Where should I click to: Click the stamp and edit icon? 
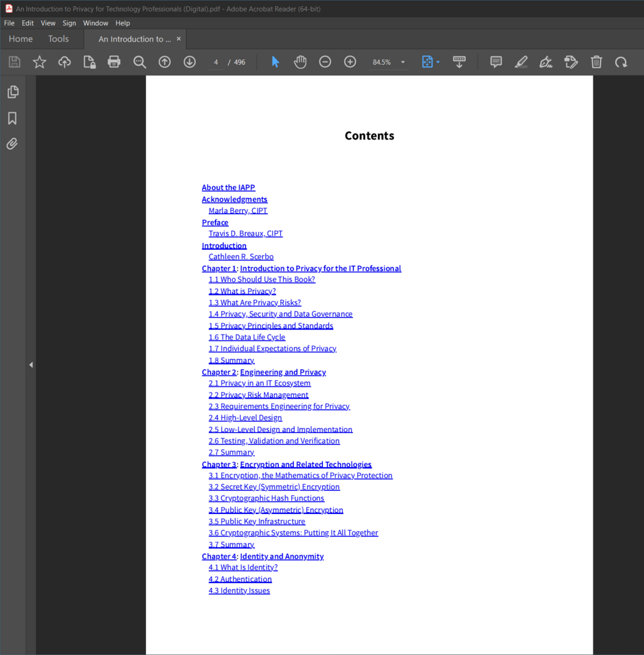(x=571, y=62)
